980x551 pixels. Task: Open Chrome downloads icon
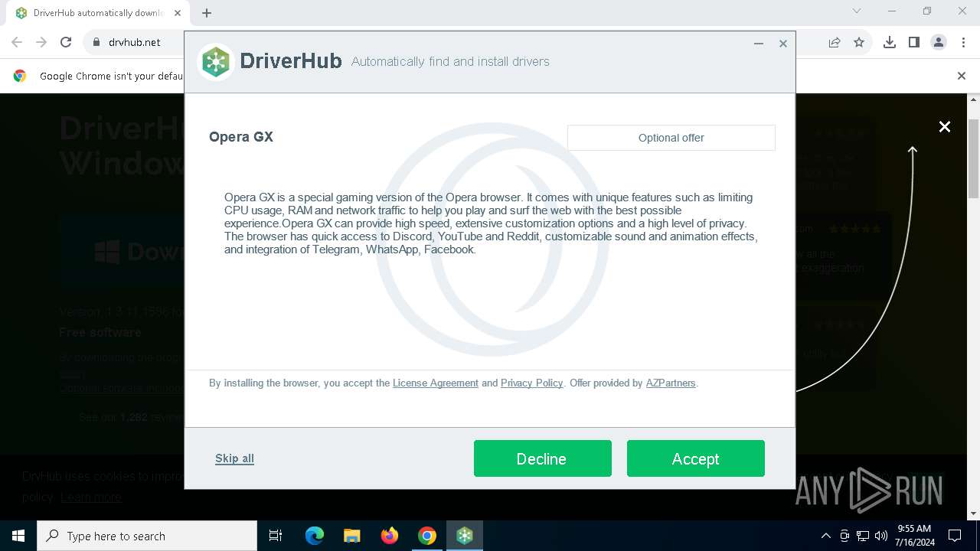coord(890,42)
